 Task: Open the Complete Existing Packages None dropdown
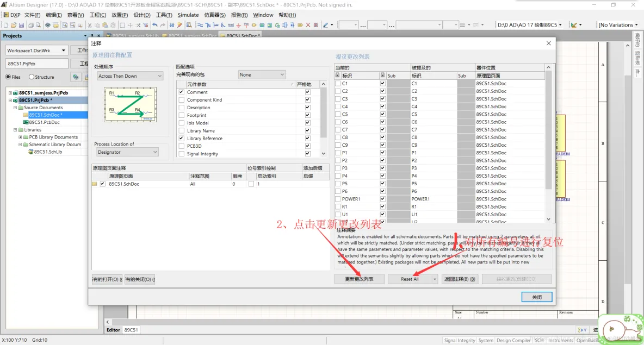pos(262,74)
